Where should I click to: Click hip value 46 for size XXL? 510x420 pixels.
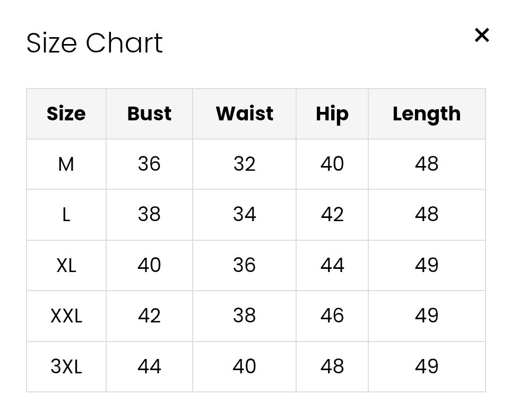[x=332, y=316]
